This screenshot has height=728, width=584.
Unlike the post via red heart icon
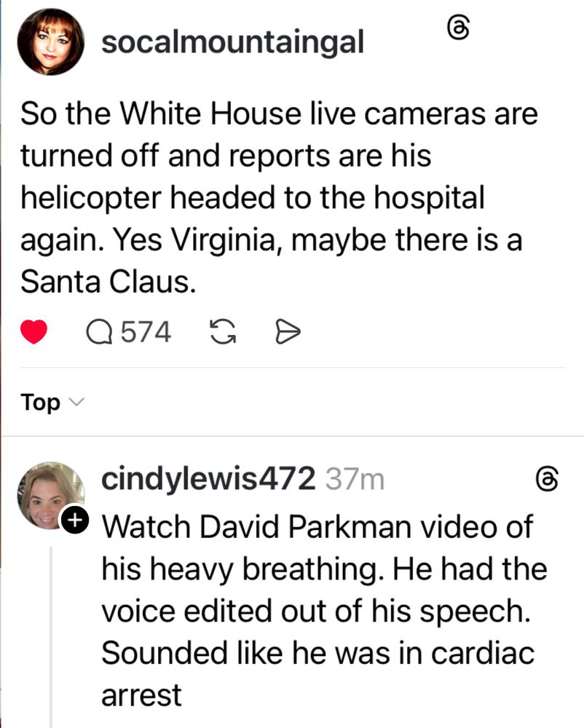(33, 331)
